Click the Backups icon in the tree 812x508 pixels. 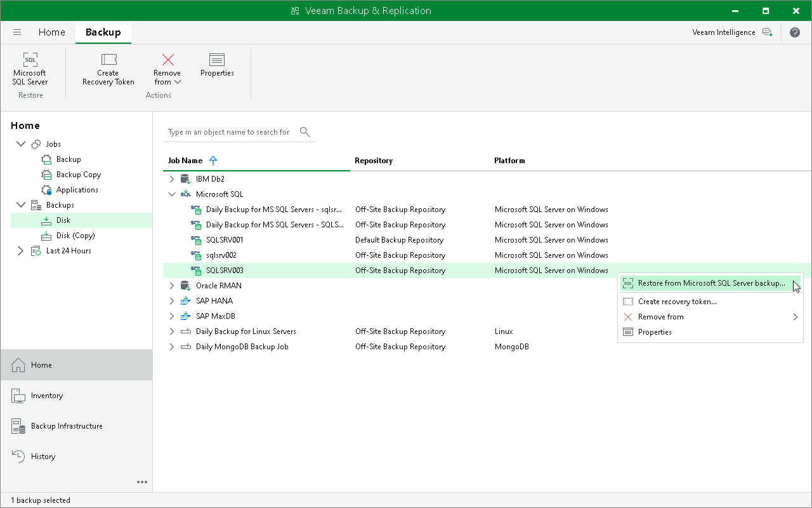click(x=36, y=205)
